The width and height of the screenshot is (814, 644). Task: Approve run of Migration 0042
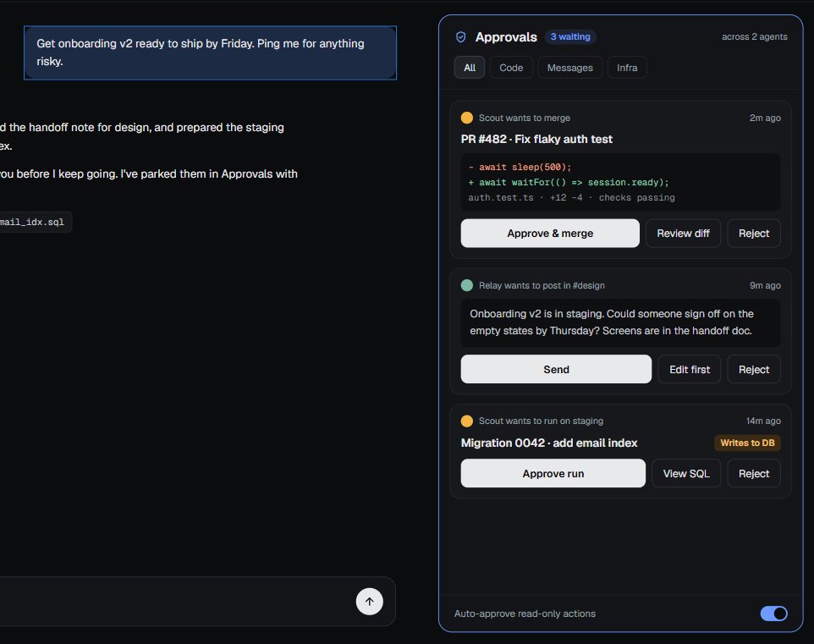point(553,473)
